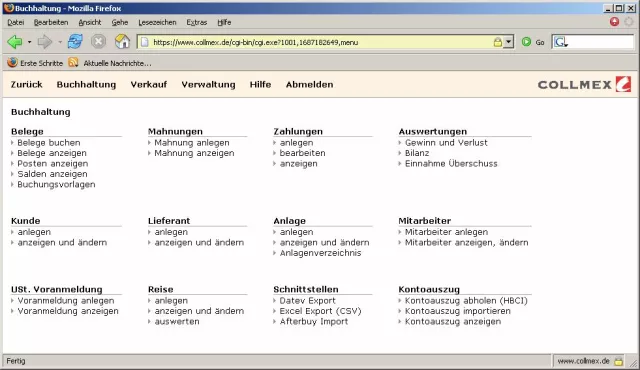Click bearbeiten under Zahlungen

pos(302,153)
